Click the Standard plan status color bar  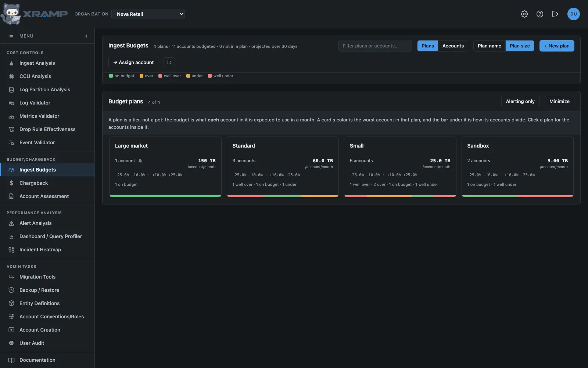pos(283,196)
